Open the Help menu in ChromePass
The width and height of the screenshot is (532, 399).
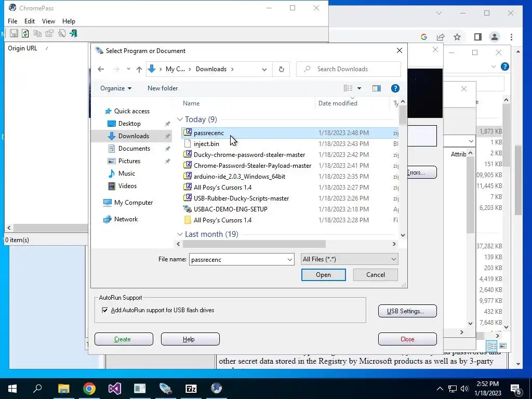[x=69, y=21]
